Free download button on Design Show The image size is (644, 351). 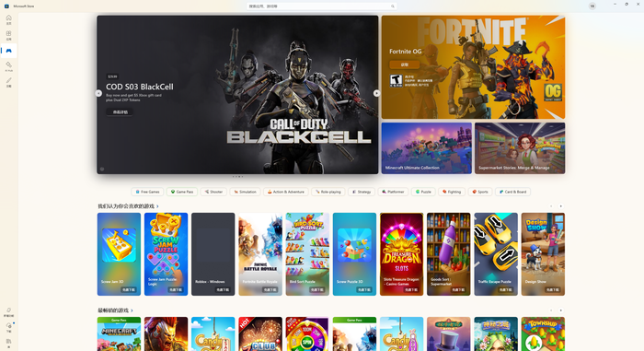pyautogui.click(x=553, y=289)
